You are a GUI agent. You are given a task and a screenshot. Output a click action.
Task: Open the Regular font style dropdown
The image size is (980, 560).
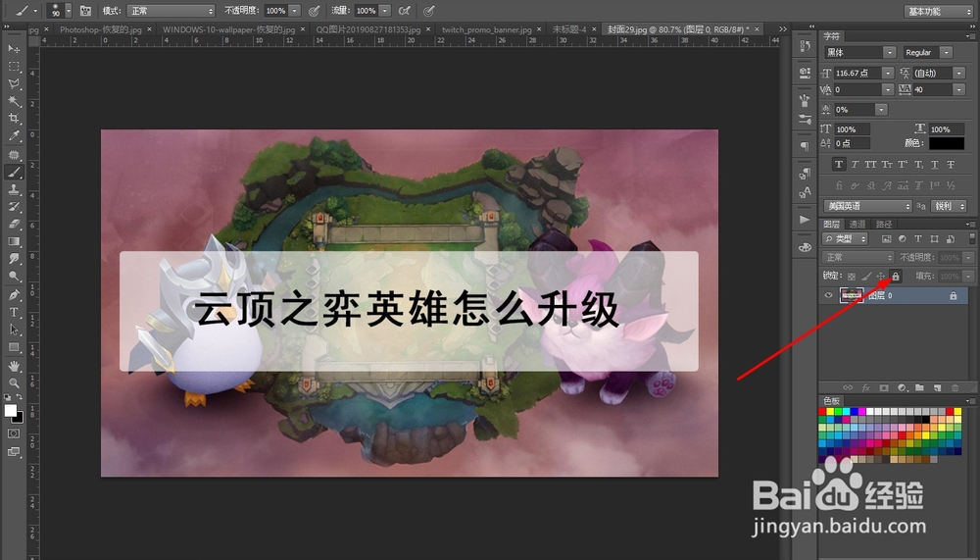coord(947,53)
